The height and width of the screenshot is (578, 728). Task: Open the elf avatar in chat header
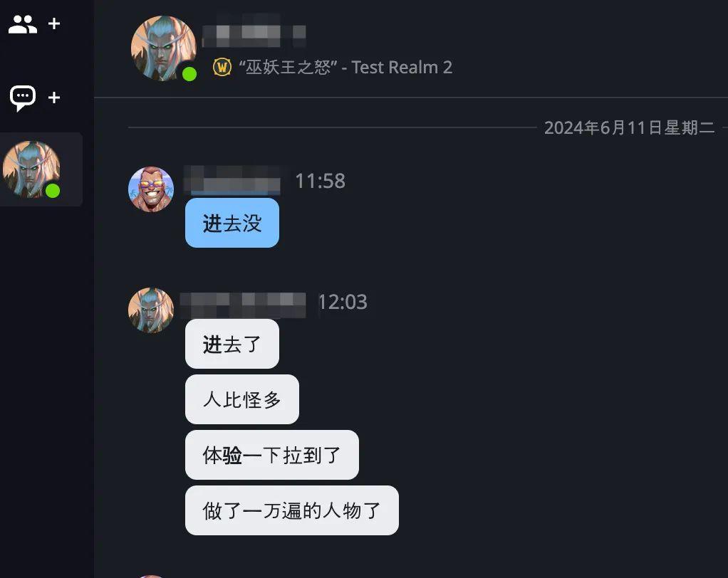(x=163, y=48)
